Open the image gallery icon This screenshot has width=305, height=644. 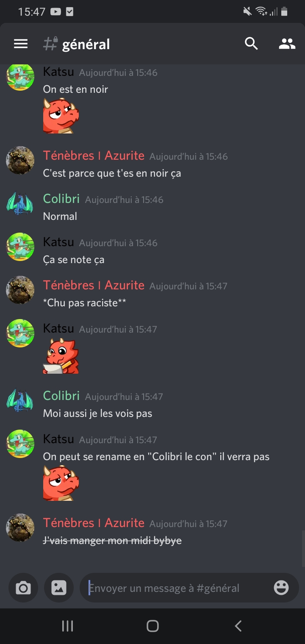[x=59, y=588]
